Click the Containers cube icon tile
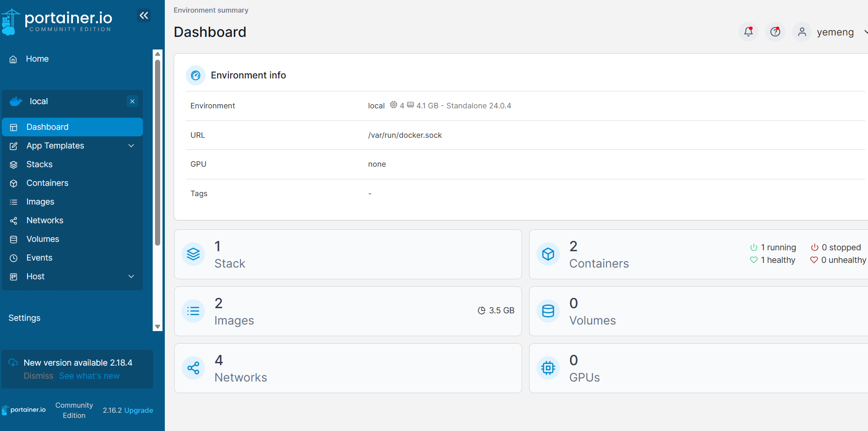The image size is (868, 431). (548, 254)
